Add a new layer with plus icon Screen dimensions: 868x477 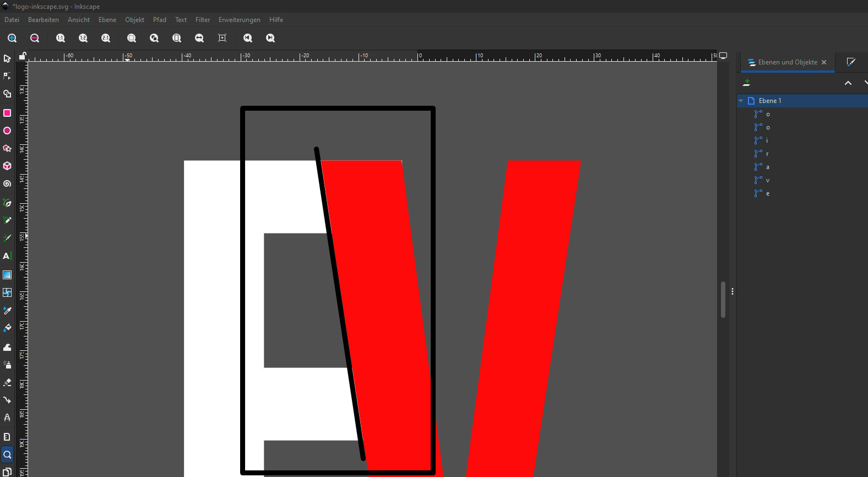[747, 83]
